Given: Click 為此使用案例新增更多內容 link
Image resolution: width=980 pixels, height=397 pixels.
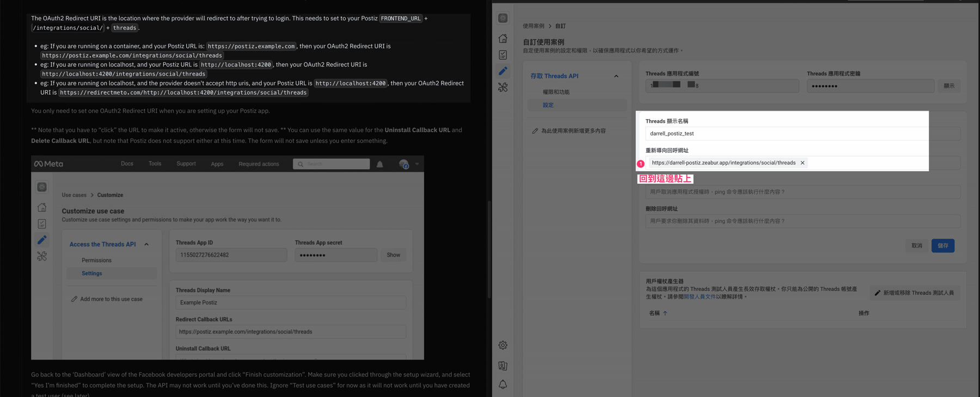Looking at the screenshot, I should point(573,131).
